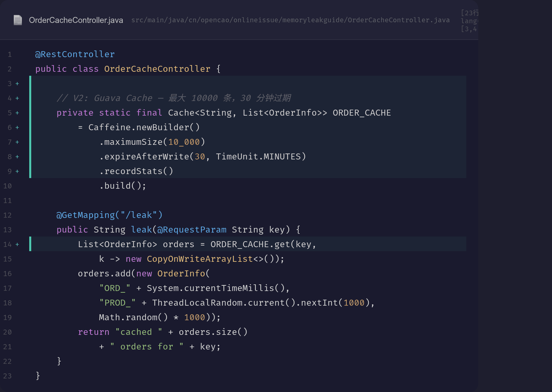Image resolution: width=552 pixels, height=392 pixels.
Task: Click orders.size() call
Action: [213, 332]
